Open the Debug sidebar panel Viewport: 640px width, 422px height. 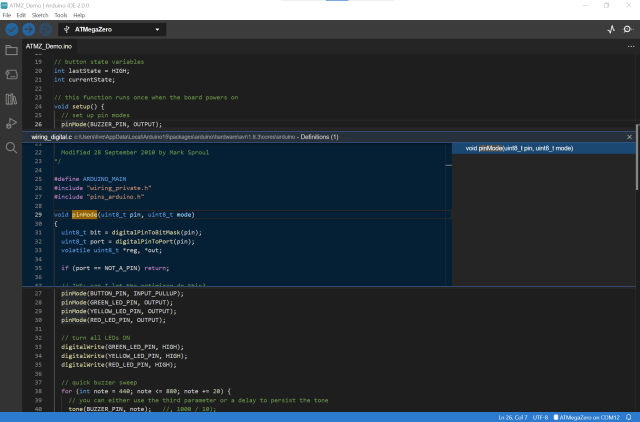[x=12, y=123]
